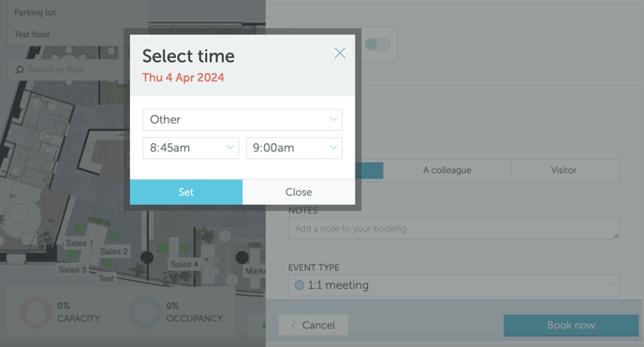
Task: Select the Sales 4 desk on the floor plan
Action: pos(184,265)
